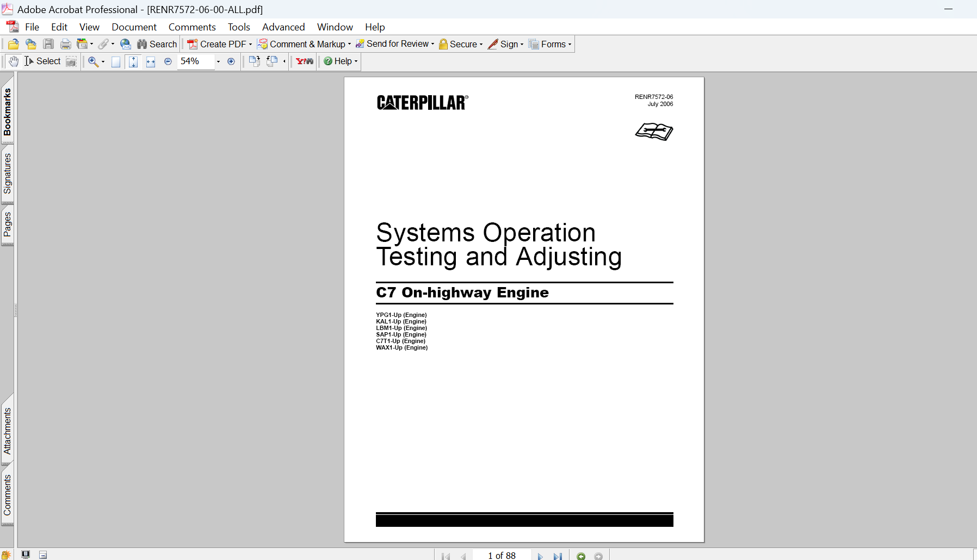Click the C7 On-highway Engine heading
Viewport: 977px width, 560px height.
tap(462, 293)
